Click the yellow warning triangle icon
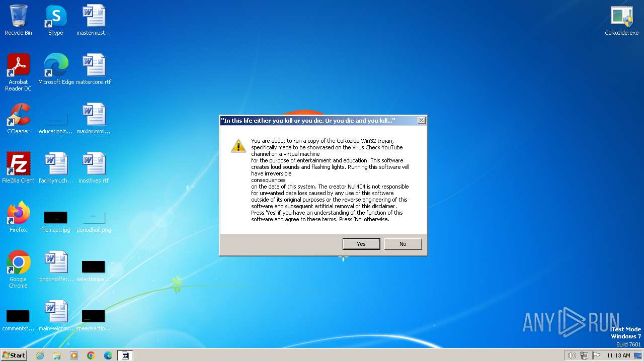This screenshot has height=362, width=644. click(x=238, y=145)
